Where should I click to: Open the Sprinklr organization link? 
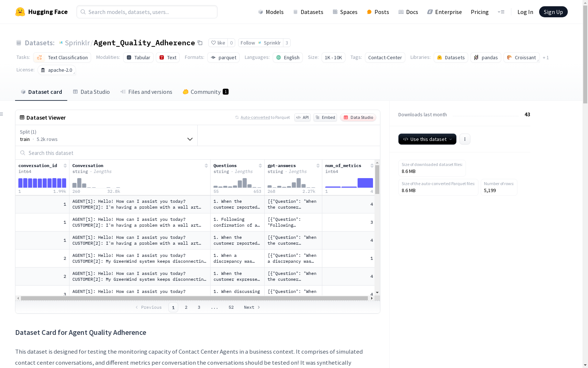(77, 43)
